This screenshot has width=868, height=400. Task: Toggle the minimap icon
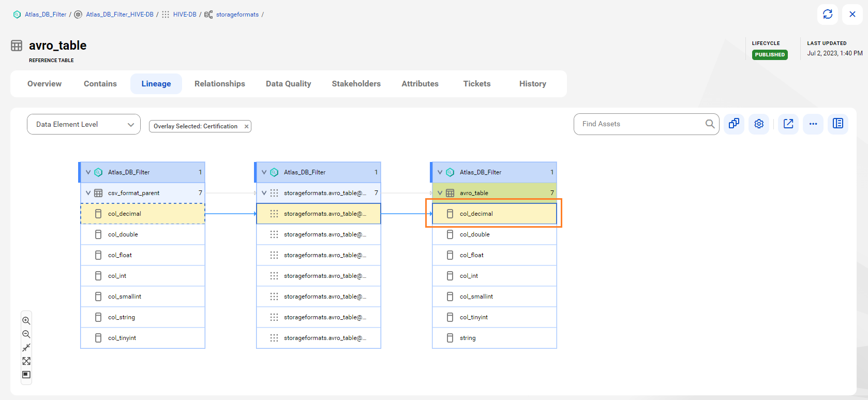click(26, 375)
